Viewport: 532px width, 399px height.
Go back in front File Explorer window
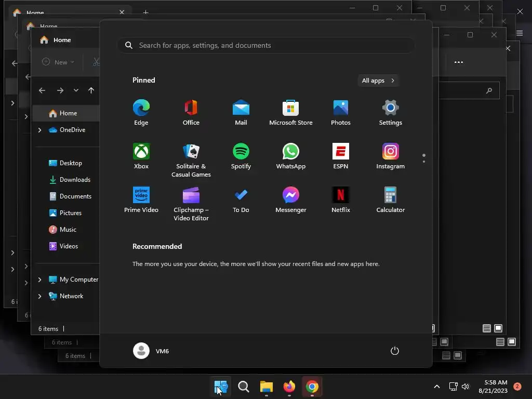(x=42, y=90)
